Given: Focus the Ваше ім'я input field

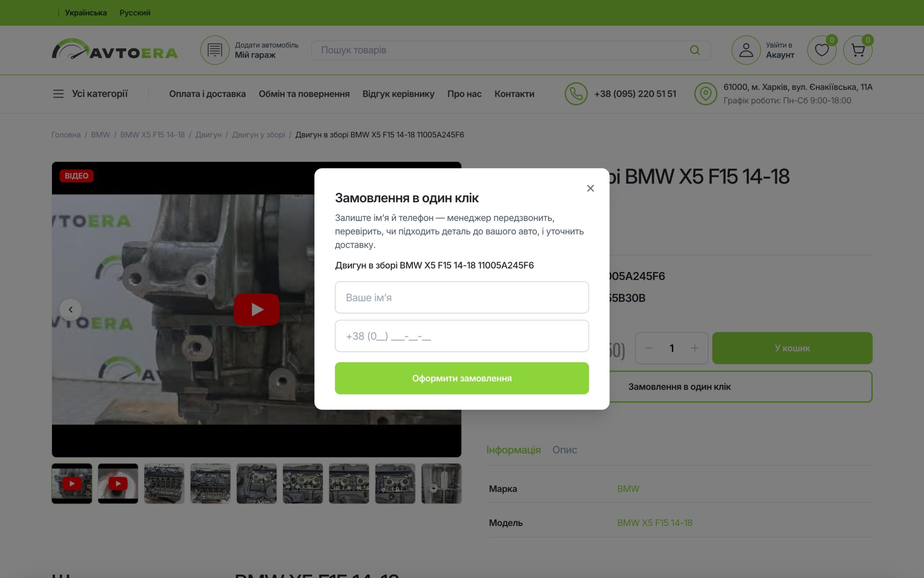Looking at the screenshot, I should (462, 297).
